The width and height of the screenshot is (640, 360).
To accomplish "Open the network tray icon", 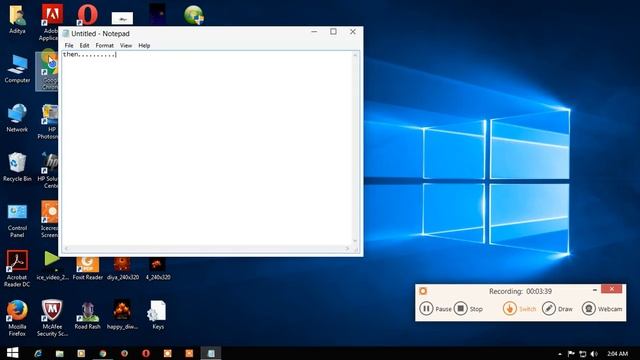I will (x=582, y=354).
